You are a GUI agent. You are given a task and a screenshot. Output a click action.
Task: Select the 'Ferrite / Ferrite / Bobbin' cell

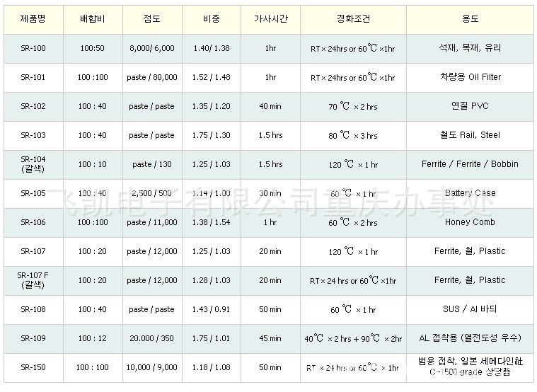(x=470, y=164)
